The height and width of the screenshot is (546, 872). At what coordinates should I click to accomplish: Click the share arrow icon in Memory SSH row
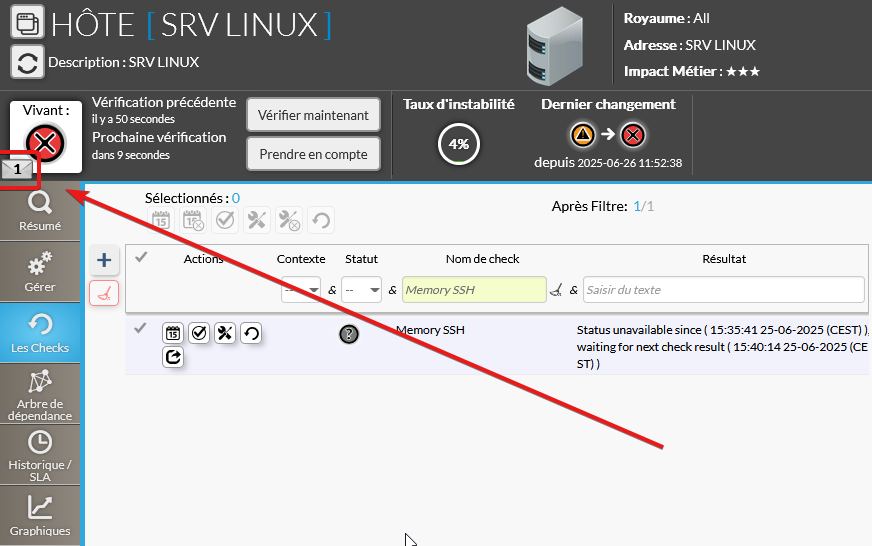pos(173,356)
